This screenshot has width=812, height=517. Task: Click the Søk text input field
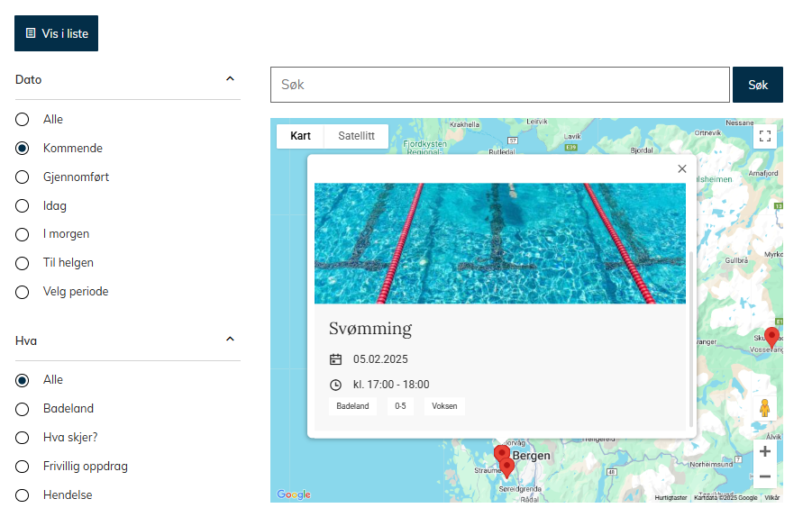pos(499,85)
